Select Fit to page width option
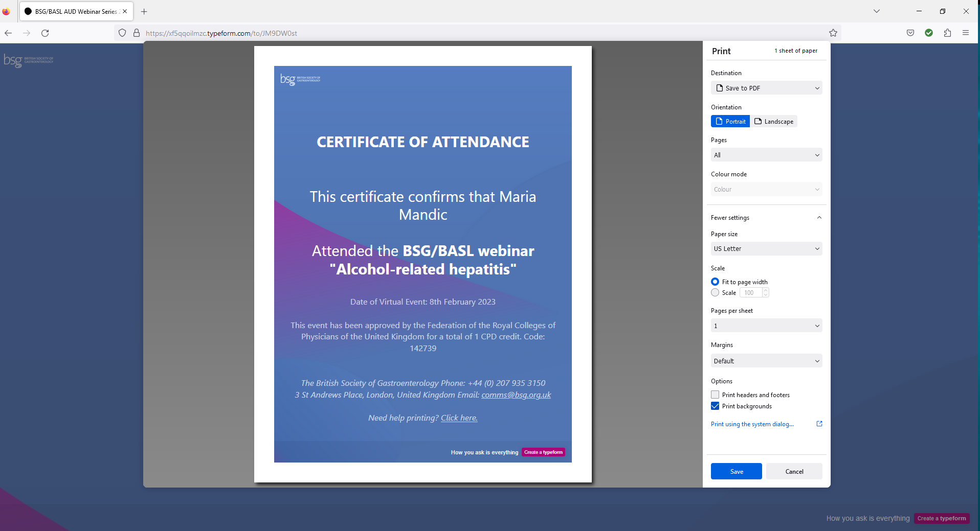Viewport: 980px width, 531px height. 715,282
